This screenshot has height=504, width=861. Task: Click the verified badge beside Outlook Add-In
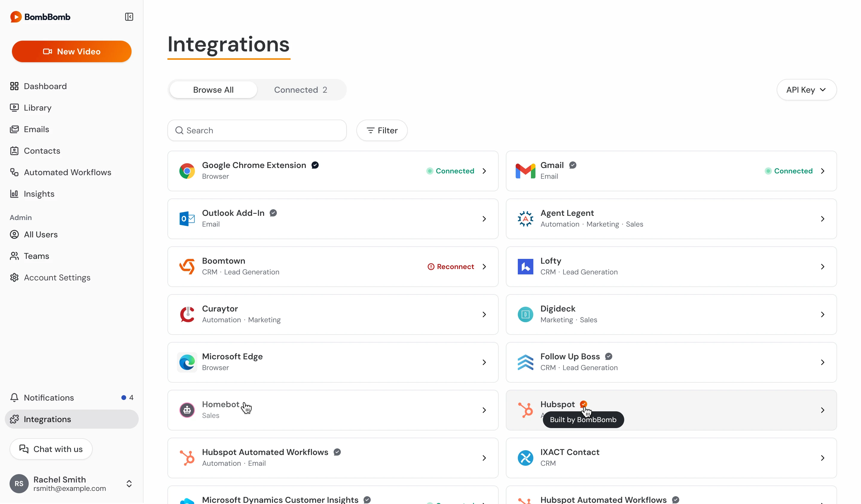273,213
